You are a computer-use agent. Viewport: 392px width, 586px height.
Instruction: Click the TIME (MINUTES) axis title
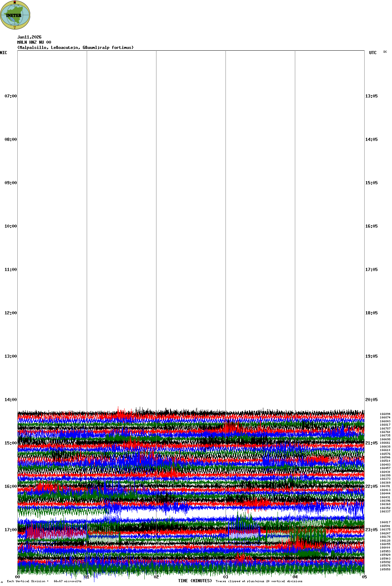pyautogui.click(x=195, y=581)
